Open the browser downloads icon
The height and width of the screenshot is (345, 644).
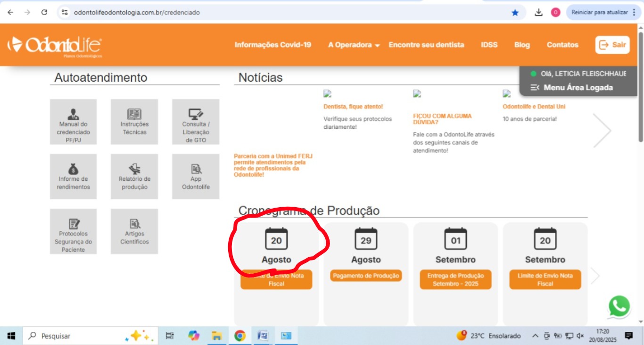[539, 13]
